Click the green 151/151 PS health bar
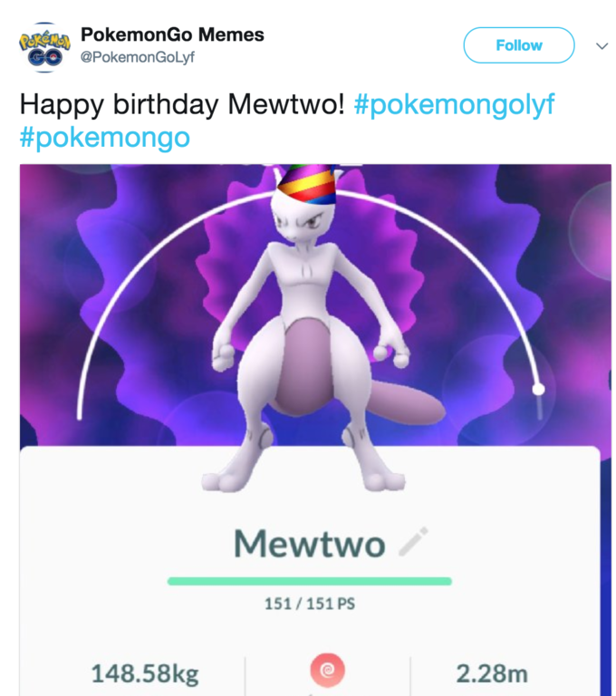 pos(309,581)
